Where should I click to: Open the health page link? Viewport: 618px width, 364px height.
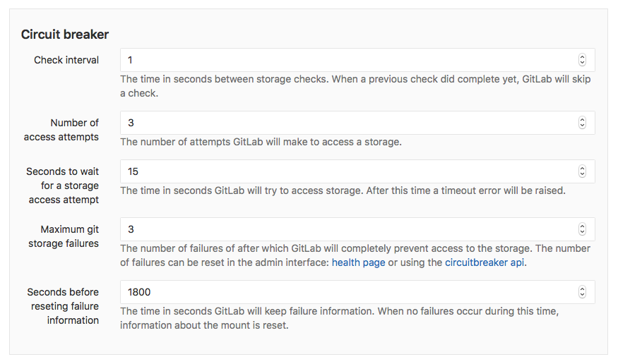358,262
